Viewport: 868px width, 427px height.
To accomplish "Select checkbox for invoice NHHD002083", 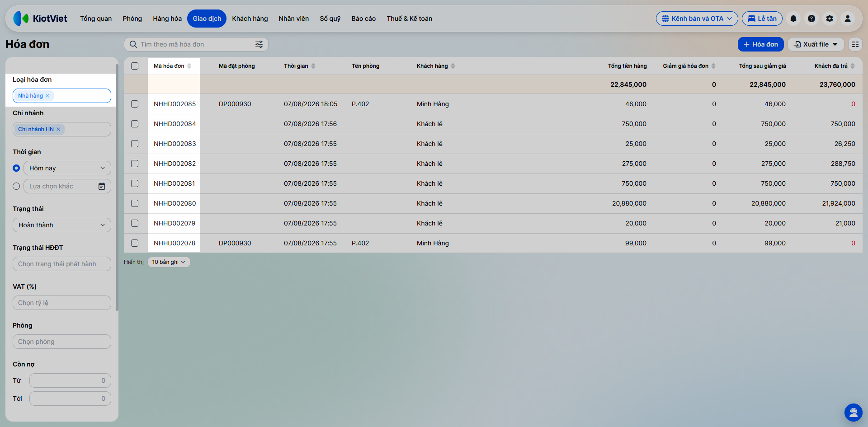I will coord(135,144).
